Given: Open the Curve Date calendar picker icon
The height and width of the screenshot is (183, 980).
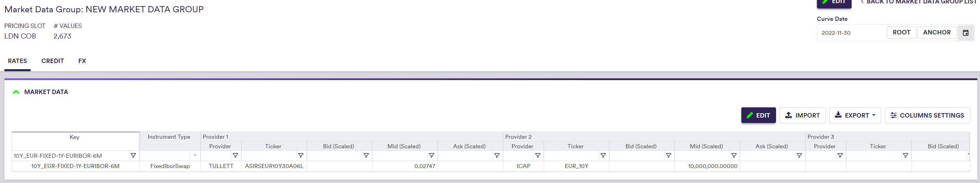Looking at the screenshot, I should click(x=965, y=33).
